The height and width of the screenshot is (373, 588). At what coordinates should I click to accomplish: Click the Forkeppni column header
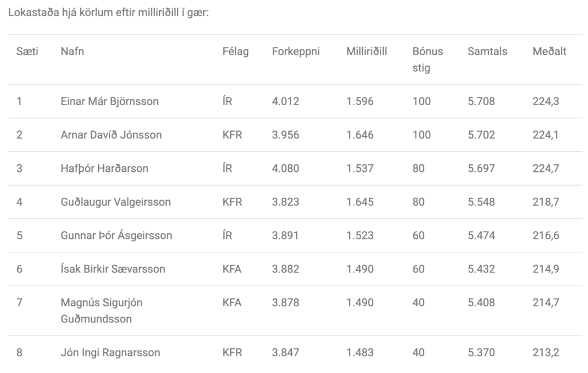click(296, 52)
